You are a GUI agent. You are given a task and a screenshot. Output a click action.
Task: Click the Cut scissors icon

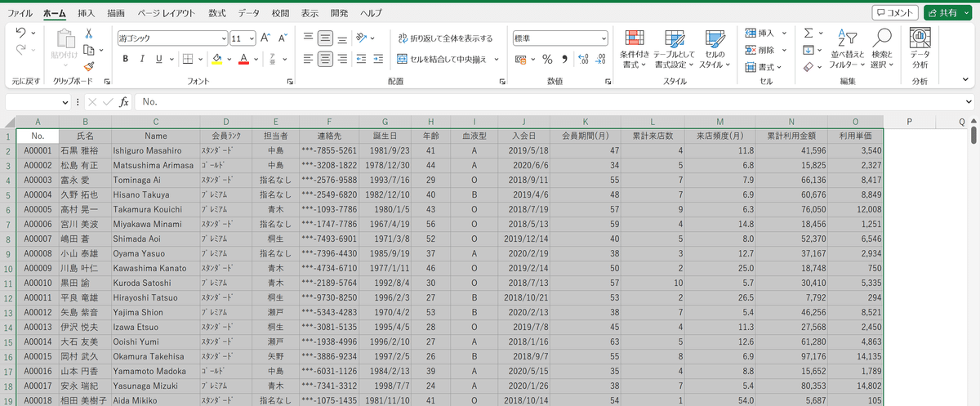[89, 33]
